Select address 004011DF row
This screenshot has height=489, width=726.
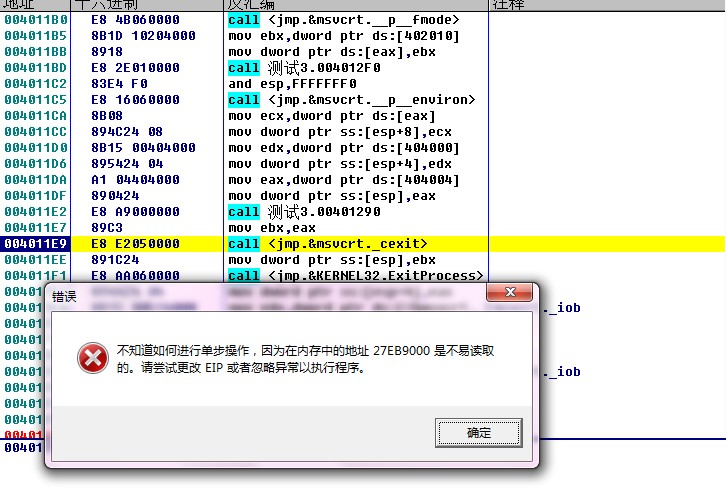(x=36, y=195)
